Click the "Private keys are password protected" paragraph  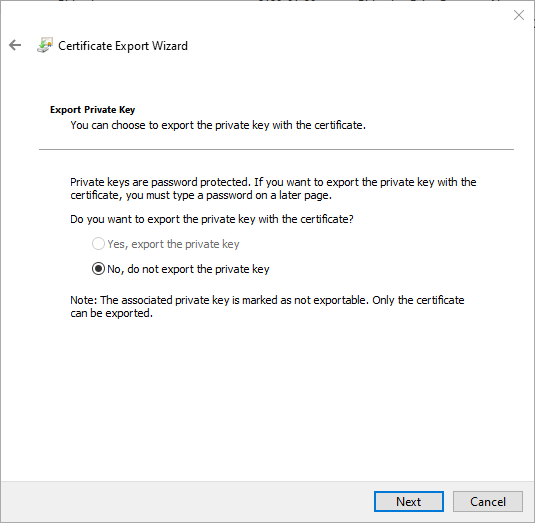273,189
